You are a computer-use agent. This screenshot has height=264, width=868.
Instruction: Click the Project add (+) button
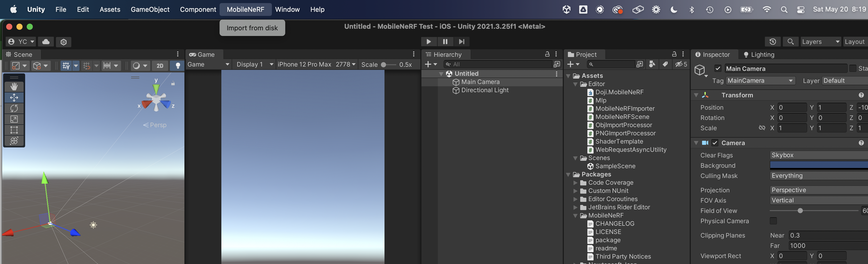(x=573, y=64)
